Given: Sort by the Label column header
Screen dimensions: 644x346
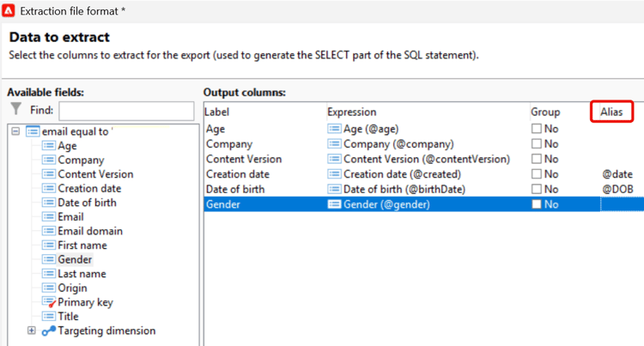Looking at the screenshot, I should point(218,112).
